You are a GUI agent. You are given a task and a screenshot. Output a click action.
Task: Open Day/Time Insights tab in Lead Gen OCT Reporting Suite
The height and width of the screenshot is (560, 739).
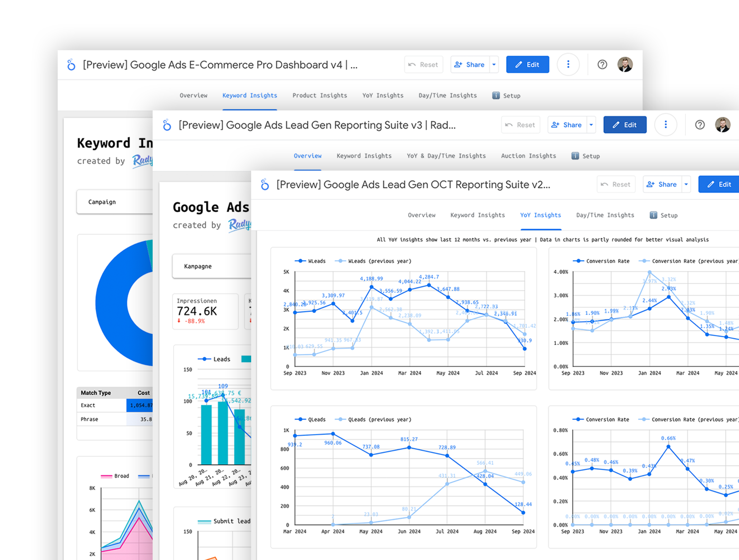click(605, 215)
